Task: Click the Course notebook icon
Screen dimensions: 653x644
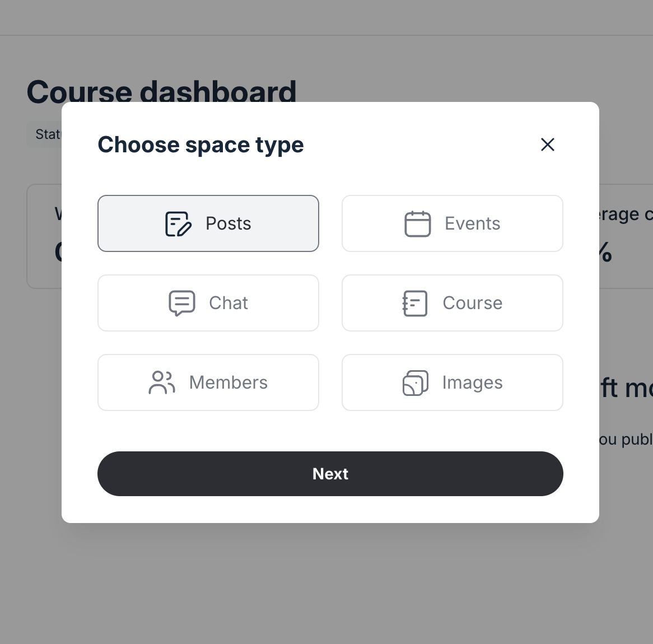Action: (x=414, y=303)
